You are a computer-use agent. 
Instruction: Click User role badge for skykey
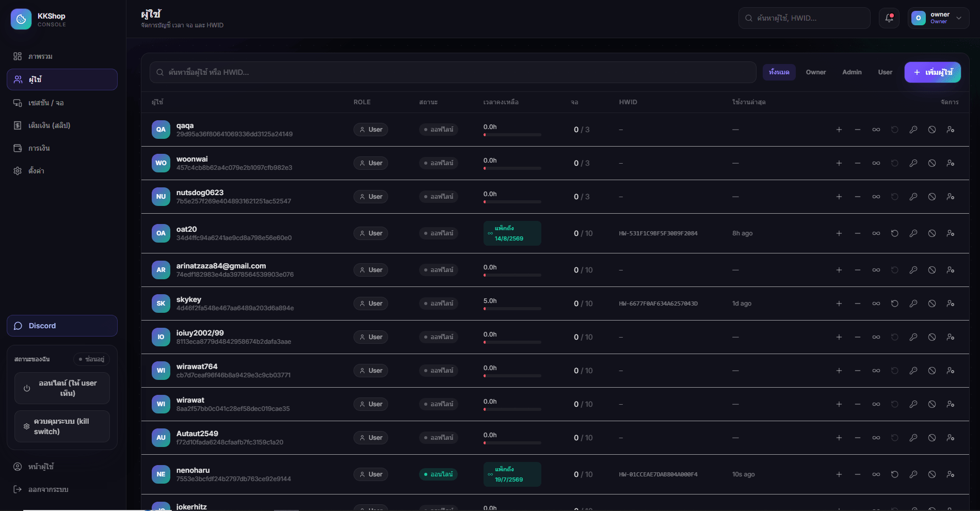click(371, 304)
